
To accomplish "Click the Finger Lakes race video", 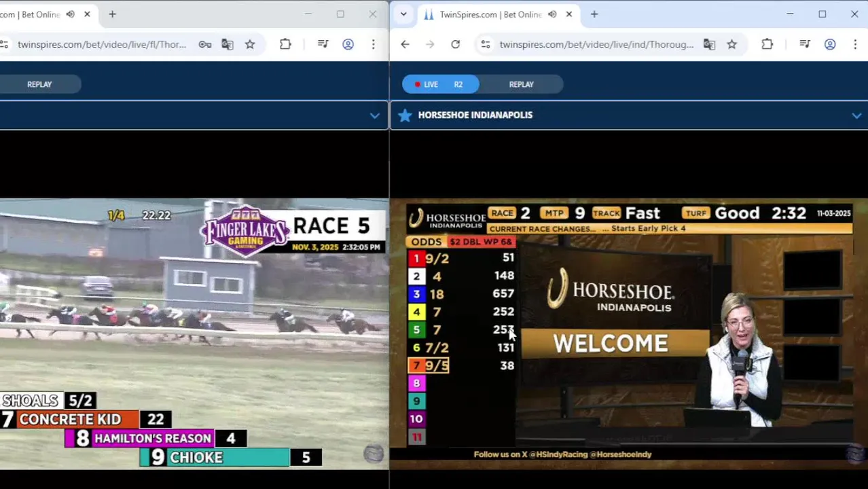I will [194, 333].
